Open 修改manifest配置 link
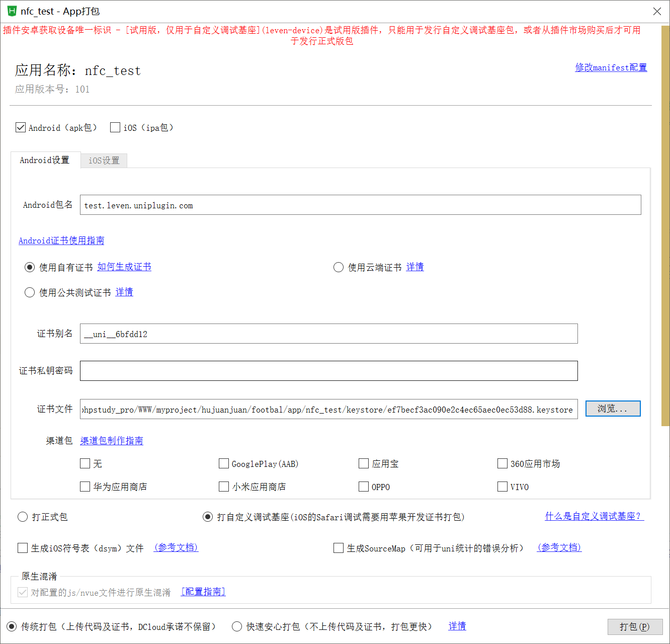The width and height of the screenshot is (670, 644). click(x=611, y=67)
